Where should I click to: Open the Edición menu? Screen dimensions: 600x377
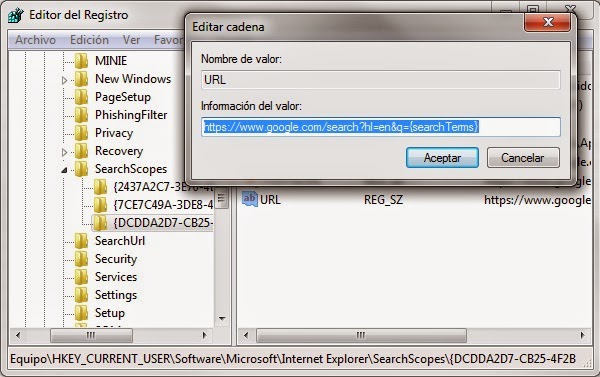[89, 40]
